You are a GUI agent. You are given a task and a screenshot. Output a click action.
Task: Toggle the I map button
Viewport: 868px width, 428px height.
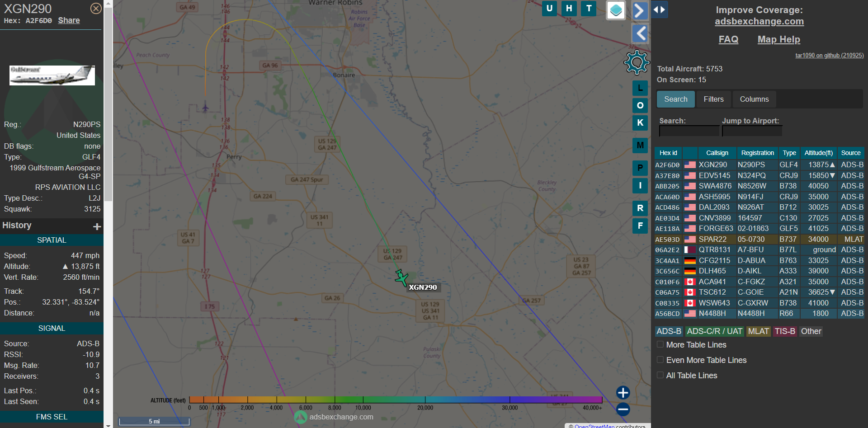640,185
